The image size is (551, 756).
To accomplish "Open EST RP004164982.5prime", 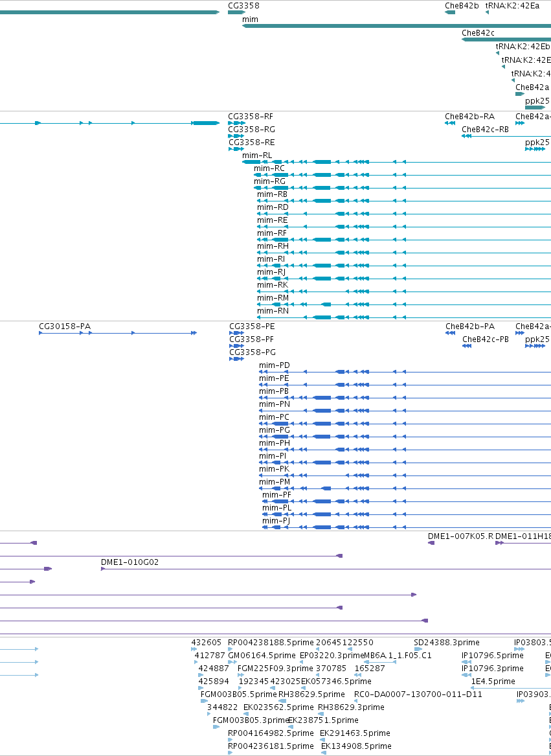I will (271, 734).
